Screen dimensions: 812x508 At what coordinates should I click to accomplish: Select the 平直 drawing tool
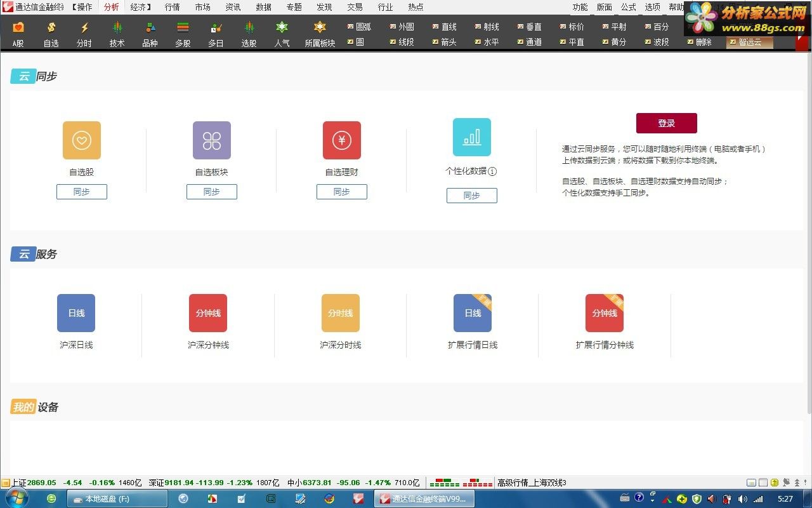(x=572, y=42)
